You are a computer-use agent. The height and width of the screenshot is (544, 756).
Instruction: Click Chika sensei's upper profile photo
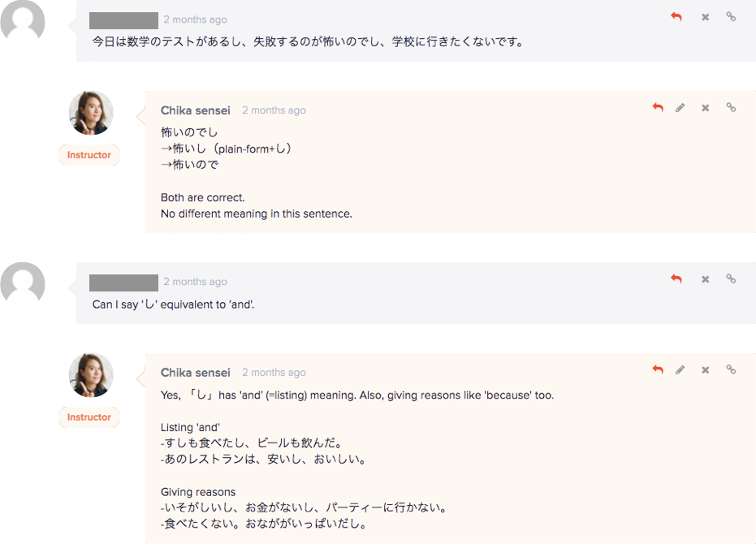pos(91,113)
